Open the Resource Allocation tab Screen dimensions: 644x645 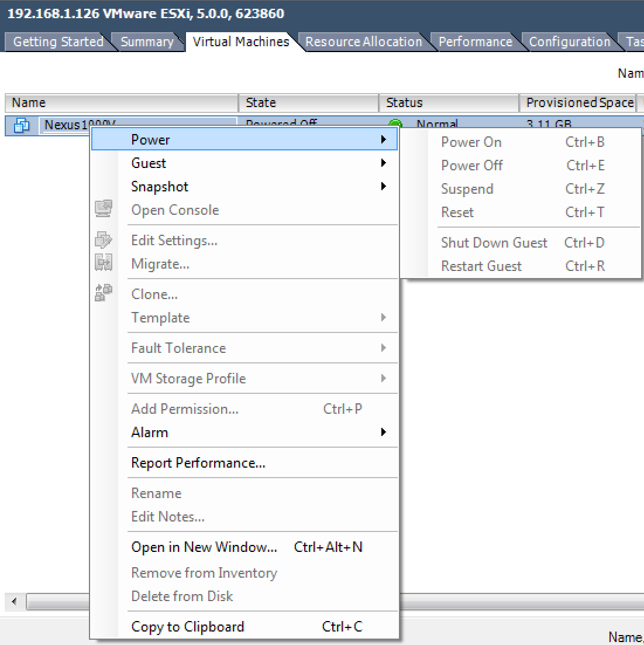point(364,42)
